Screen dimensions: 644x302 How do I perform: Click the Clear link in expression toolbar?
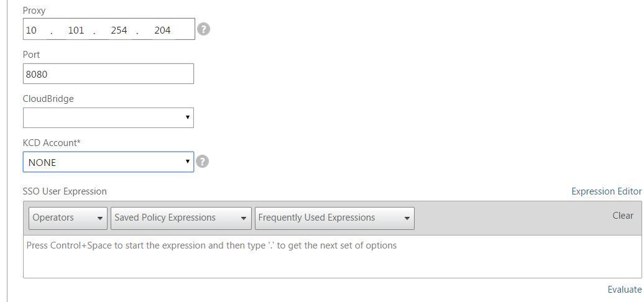[x=622, y=216]
